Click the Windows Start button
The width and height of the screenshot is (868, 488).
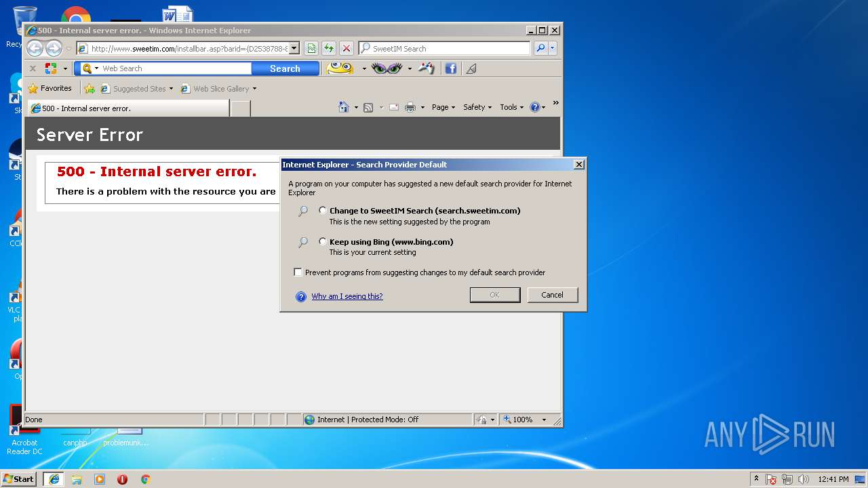tap(18, 479)
